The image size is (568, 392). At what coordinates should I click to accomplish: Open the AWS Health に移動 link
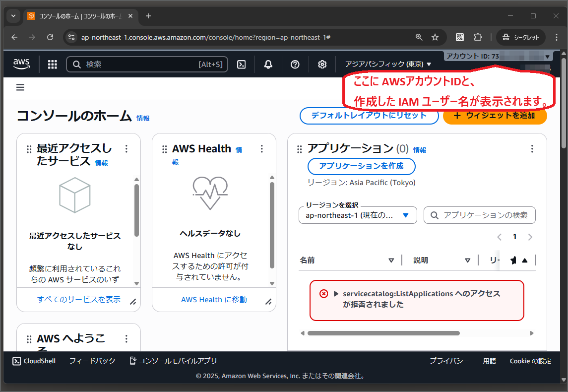(x=213, y=300)
